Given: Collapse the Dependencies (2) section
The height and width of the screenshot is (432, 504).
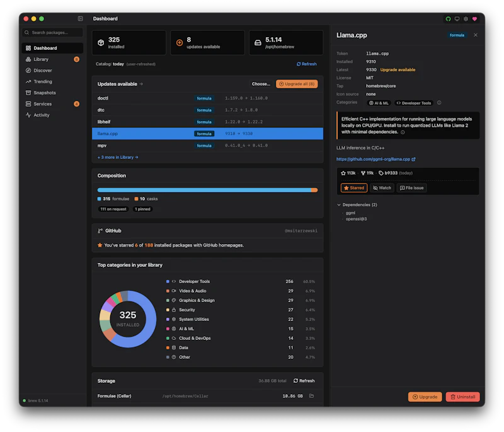Looking at the screenshot, I should (357, 204).
